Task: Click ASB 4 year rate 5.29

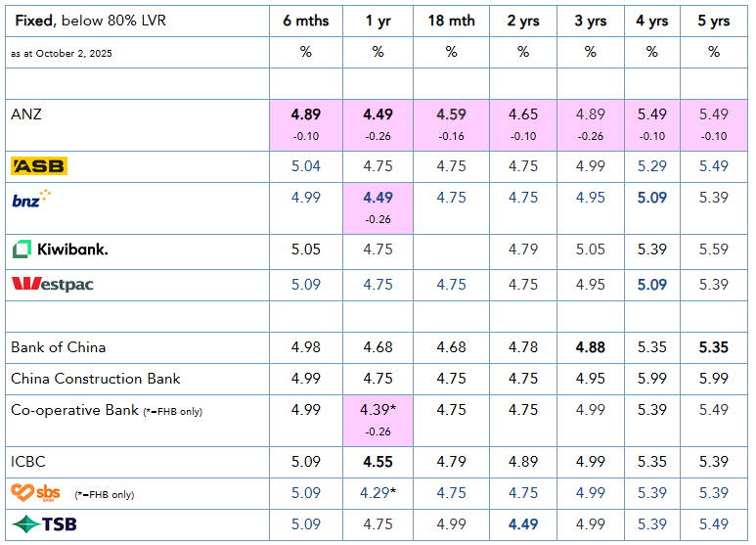Action: coord(652,166)
